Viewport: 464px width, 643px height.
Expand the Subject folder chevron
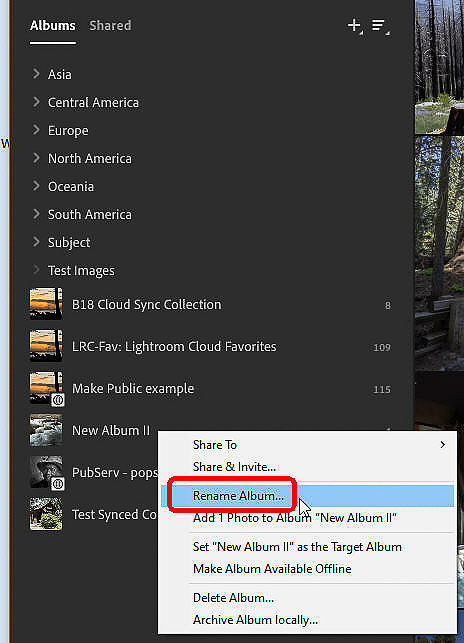36,242
